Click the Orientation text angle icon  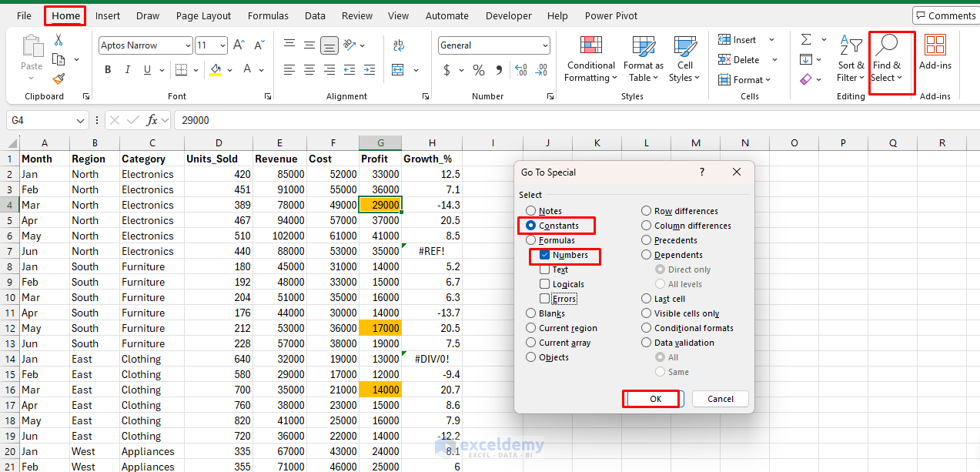point(349,45)
